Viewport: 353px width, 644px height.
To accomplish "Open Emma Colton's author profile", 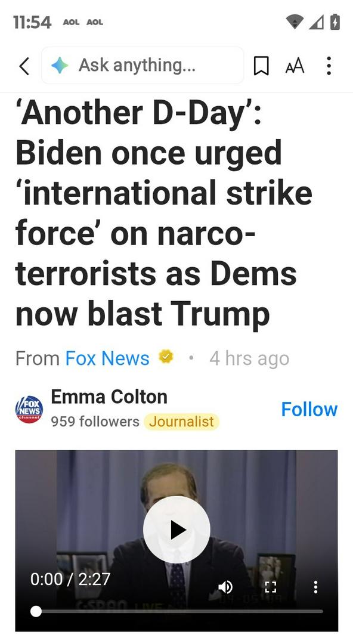I will [109, 397].
